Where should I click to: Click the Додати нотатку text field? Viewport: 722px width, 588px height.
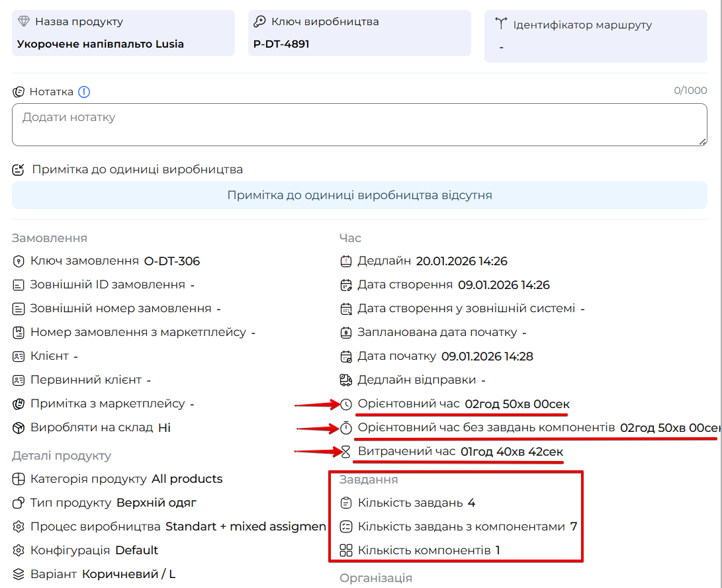coord(359,124)
